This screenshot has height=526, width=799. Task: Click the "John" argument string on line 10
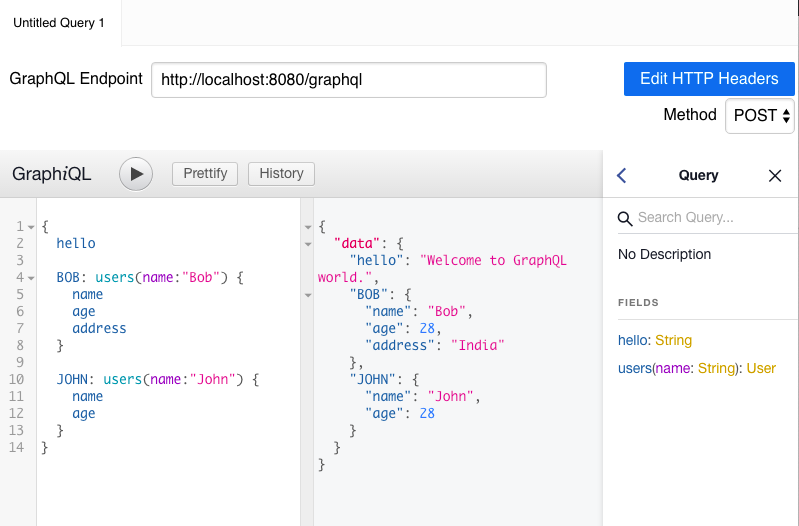tap(212, 380)
